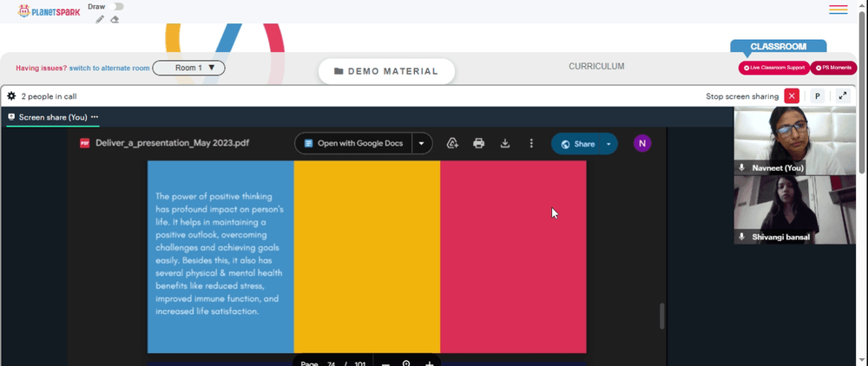Enter fullscreen call view

click(843, 95)
